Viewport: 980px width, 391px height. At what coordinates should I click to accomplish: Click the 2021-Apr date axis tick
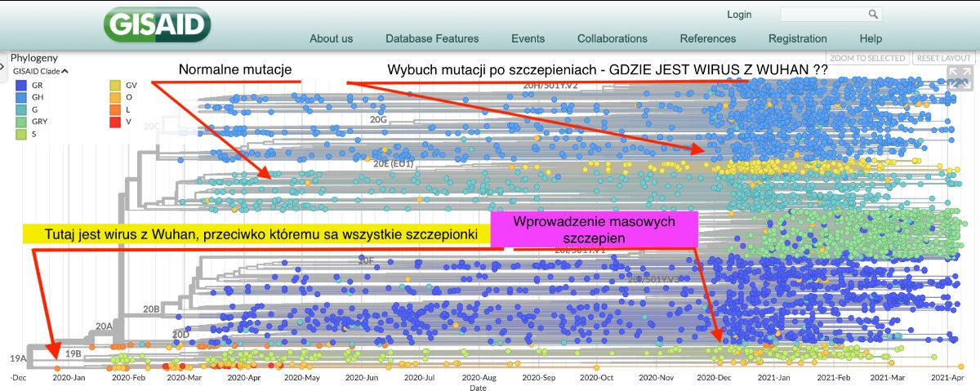coord(949,378)
